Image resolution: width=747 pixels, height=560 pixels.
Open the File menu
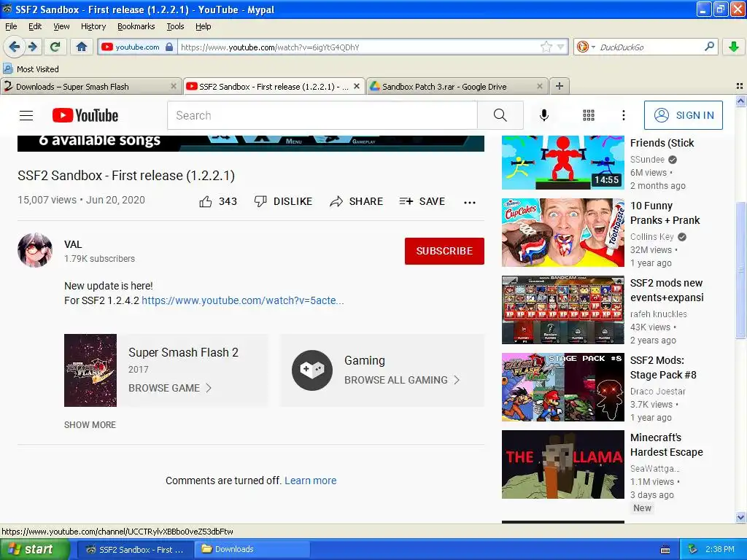click(11, 26)
